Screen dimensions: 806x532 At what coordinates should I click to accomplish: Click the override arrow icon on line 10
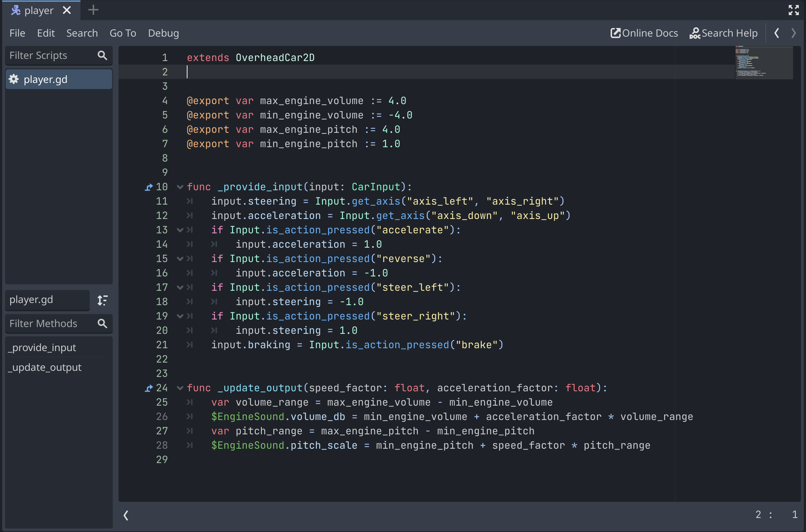pos(148,187)
